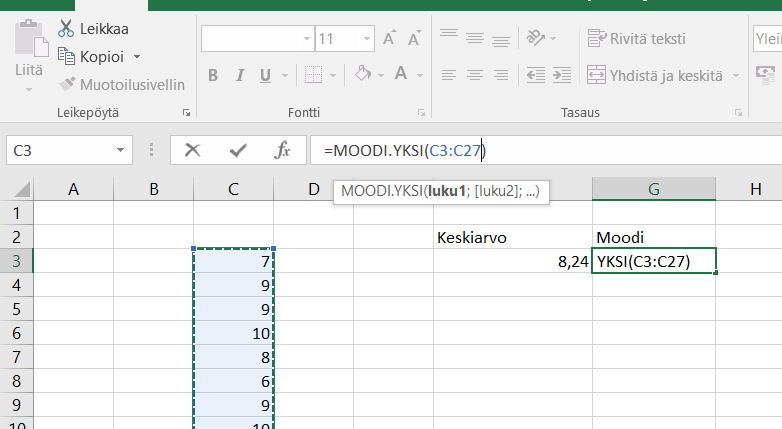Click the Rivitä teksti button

tap(636, 39)
